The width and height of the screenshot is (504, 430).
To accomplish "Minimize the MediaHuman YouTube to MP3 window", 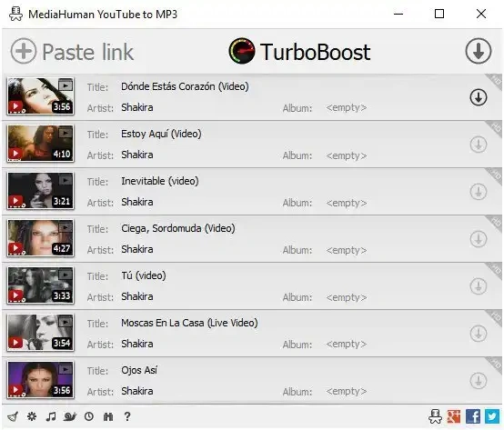I will point(398,14).
